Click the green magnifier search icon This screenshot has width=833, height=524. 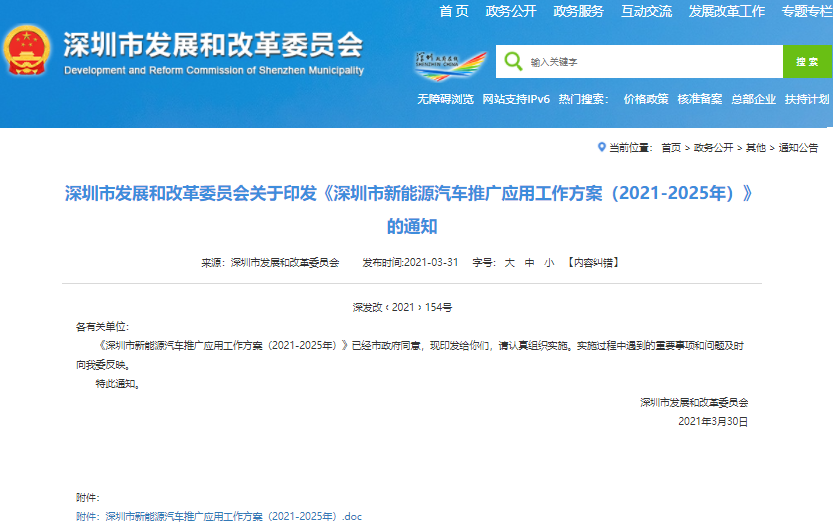[x=514, y=61]
